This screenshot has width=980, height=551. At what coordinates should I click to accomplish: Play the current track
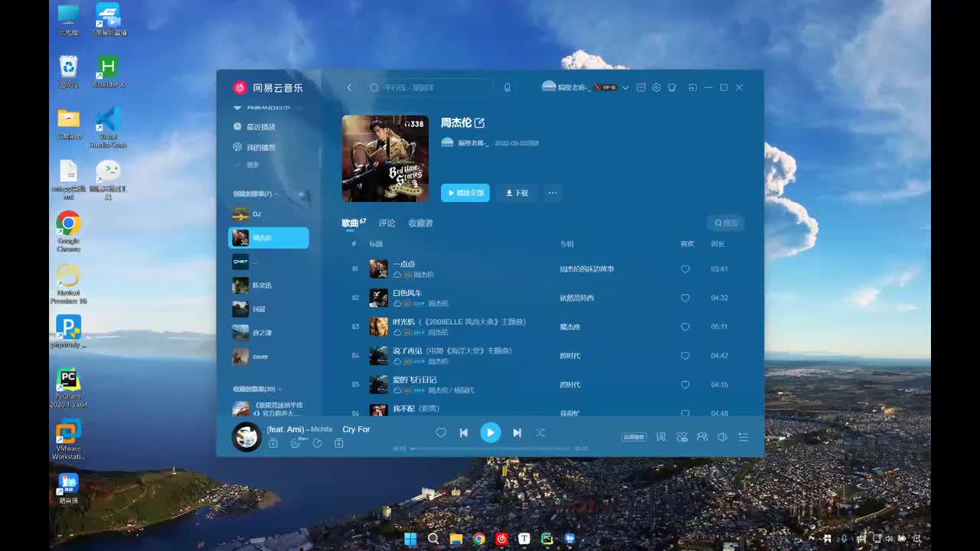491,433
